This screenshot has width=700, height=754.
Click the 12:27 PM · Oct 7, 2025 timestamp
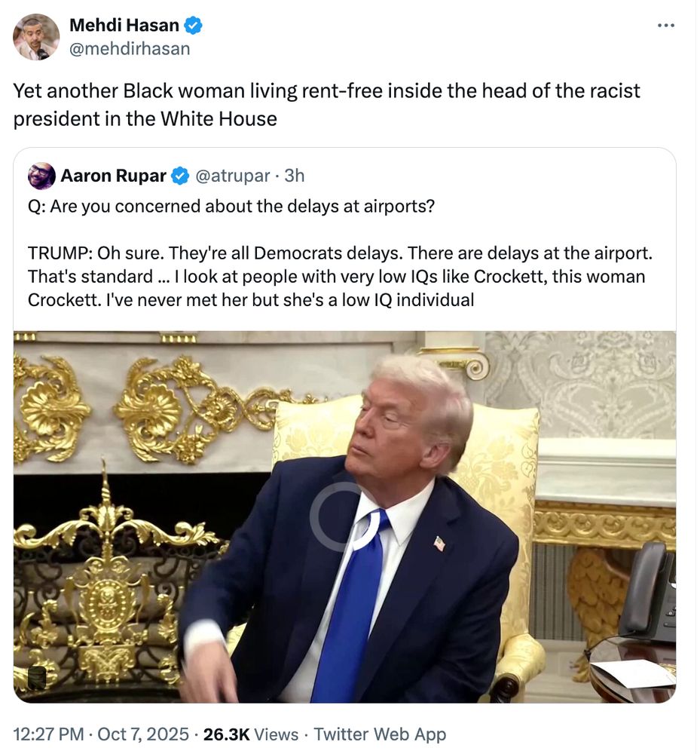101,734
